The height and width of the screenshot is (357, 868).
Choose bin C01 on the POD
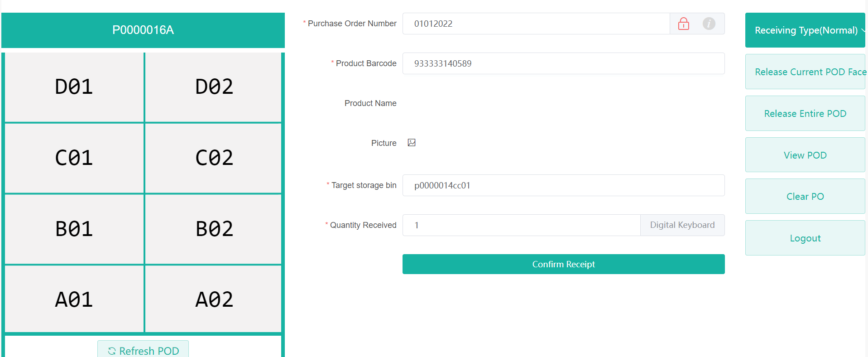click(x=74, y=158)
